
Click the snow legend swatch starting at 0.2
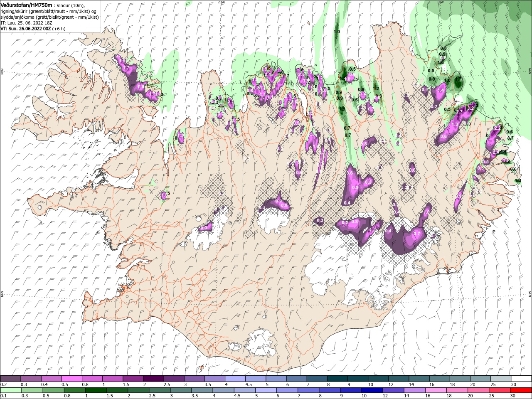(x=10, y=379)
